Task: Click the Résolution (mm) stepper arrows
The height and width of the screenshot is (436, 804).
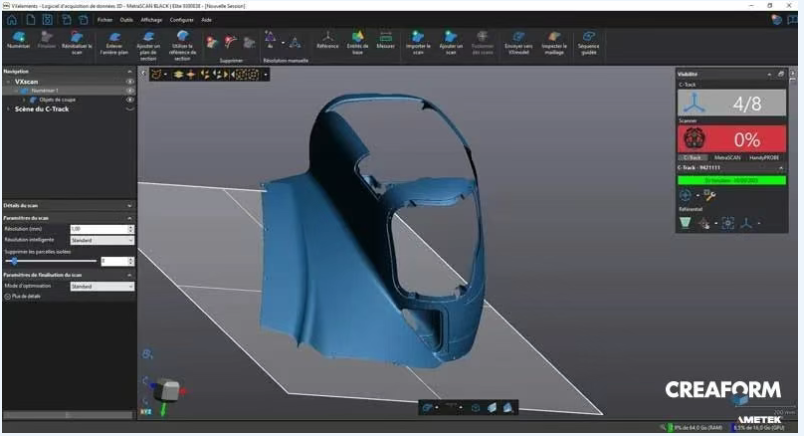Action: (x=131, y=229)
